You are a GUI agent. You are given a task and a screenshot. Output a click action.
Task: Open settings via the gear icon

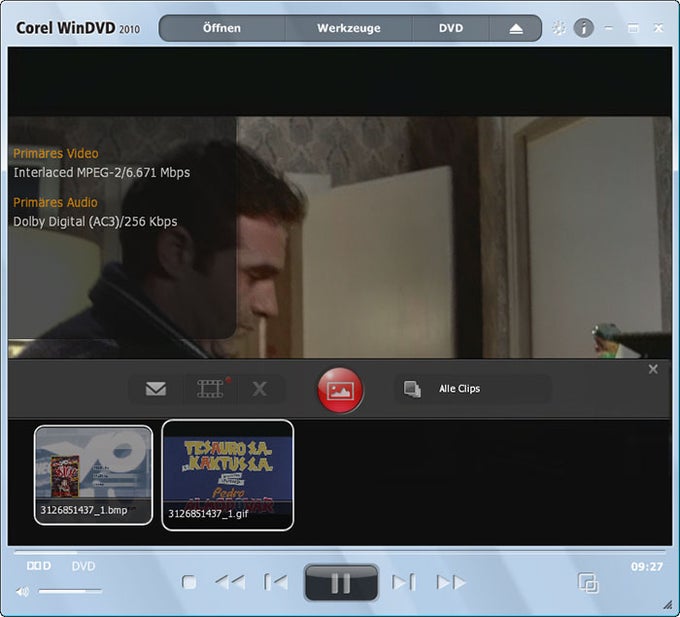[559, 28]
